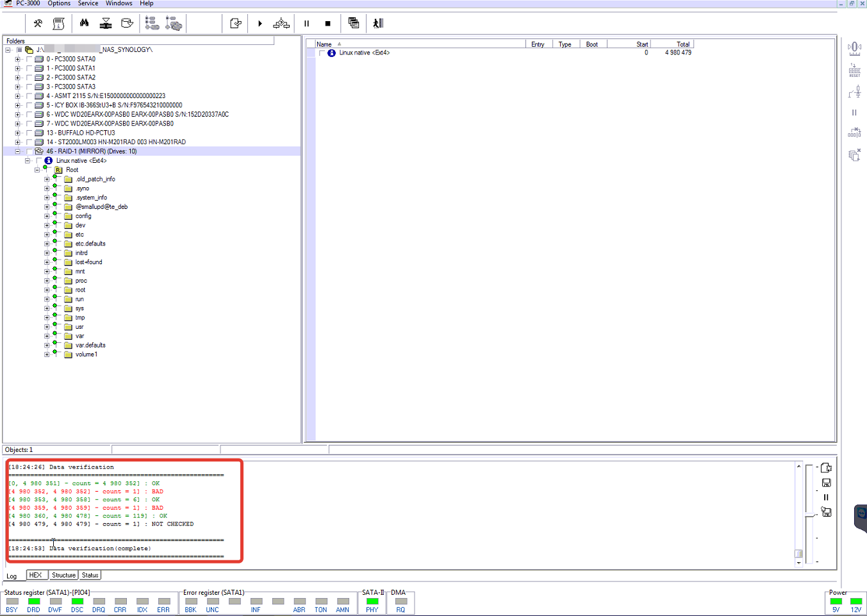
Task: Click the pause icon in right sidebar
Action: pos(854,113)
